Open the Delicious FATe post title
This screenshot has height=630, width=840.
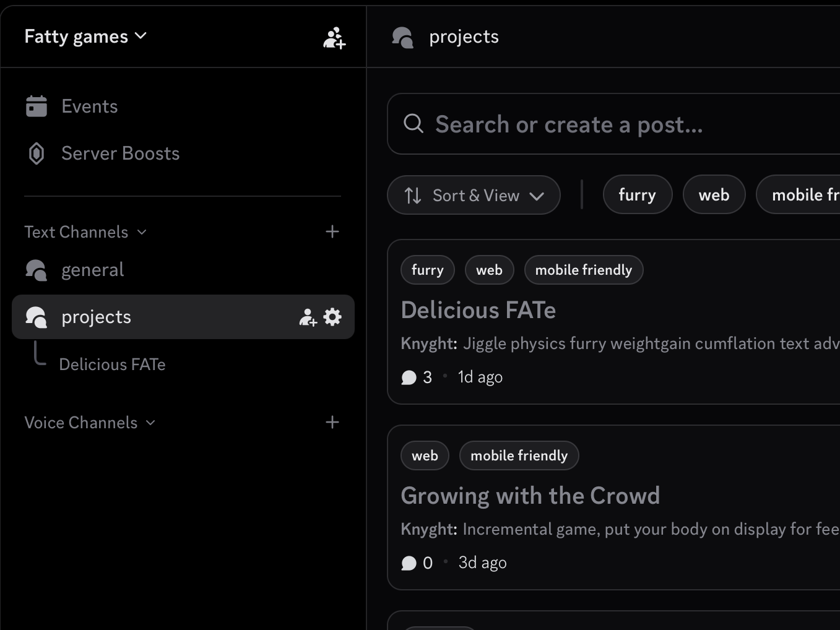[478, 310]
